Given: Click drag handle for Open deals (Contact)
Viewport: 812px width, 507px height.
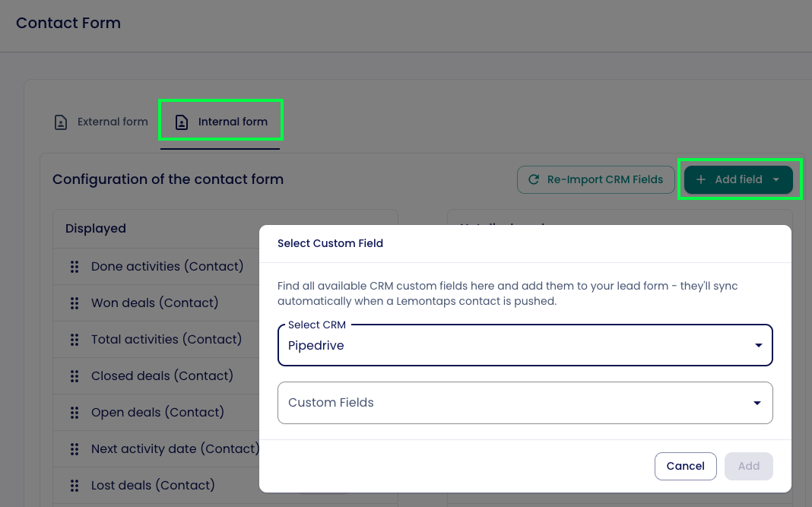Looking at the screenshot, I should (75, 413).
